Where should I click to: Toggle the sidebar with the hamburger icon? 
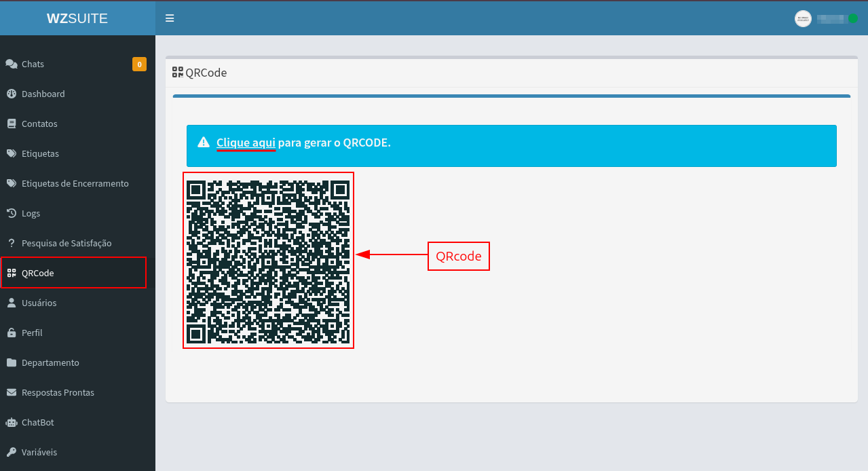point(170,18)
